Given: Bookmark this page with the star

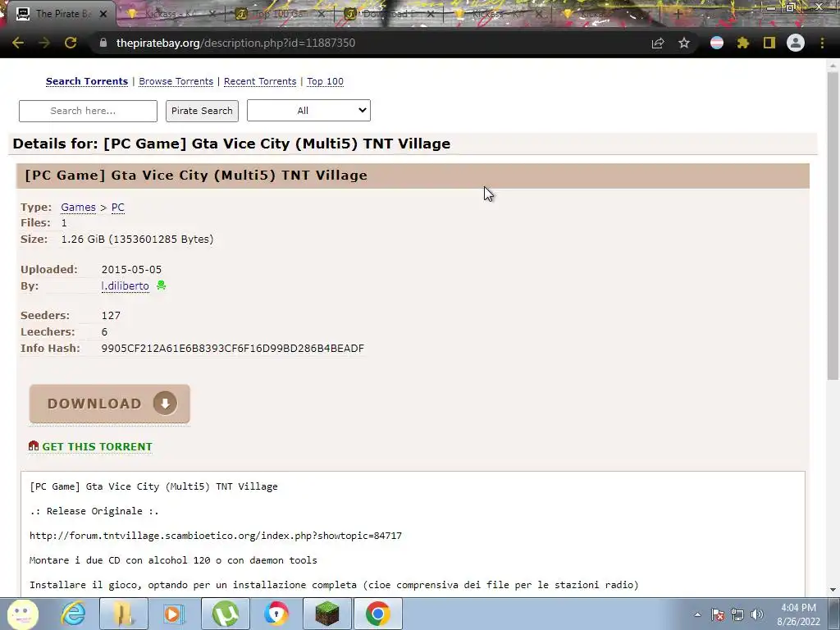Looking at the screenshot, I should click(684, 43).
